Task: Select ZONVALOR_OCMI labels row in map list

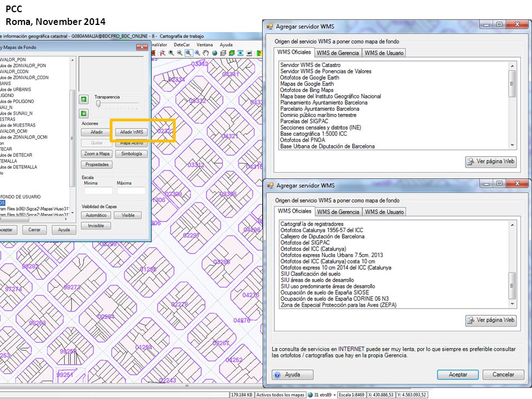Action: tap(24, 137)
